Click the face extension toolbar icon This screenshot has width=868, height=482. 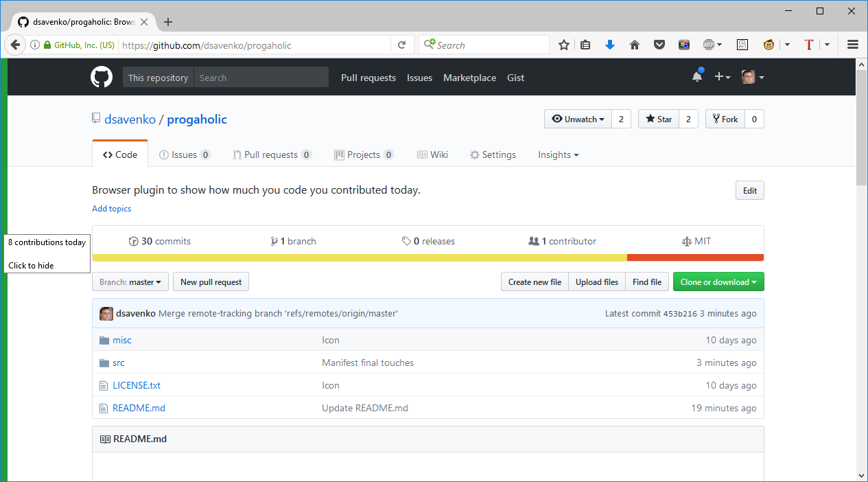[x=769, y=45]
